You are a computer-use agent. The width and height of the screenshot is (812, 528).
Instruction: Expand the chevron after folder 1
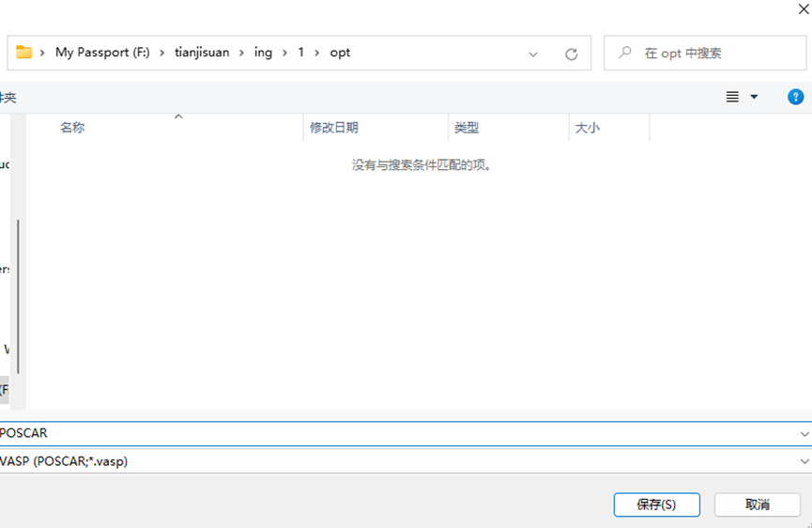click(317, 53)
